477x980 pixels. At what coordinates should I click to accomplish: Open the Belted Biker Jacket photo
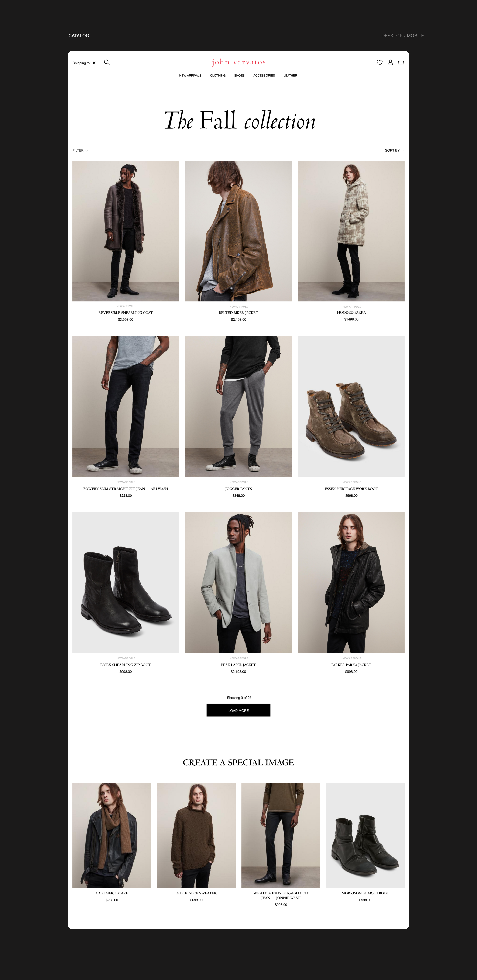[238, 231]
